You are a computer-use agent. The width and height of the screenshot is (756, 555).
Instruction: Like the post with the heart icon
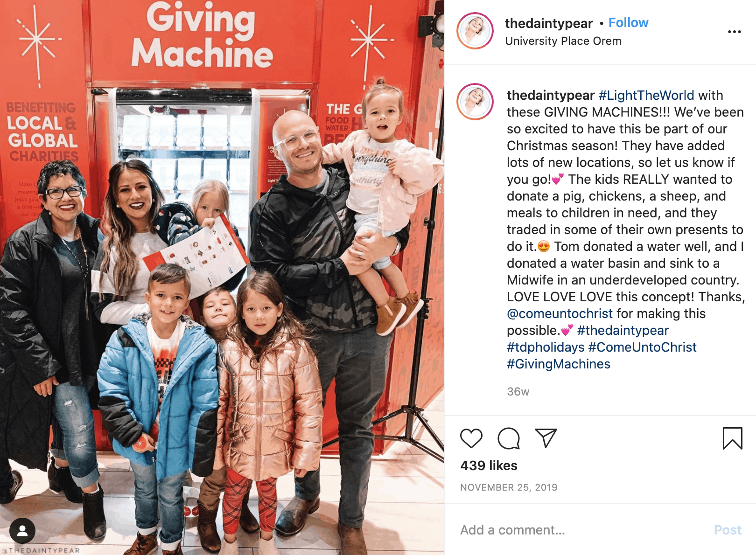(471, 438)
